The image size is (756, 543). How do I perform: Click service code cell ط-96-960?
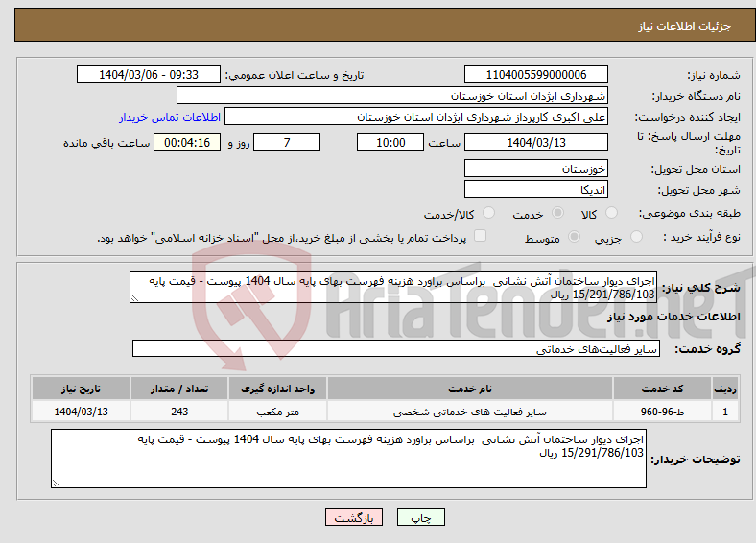pos(663,412)
